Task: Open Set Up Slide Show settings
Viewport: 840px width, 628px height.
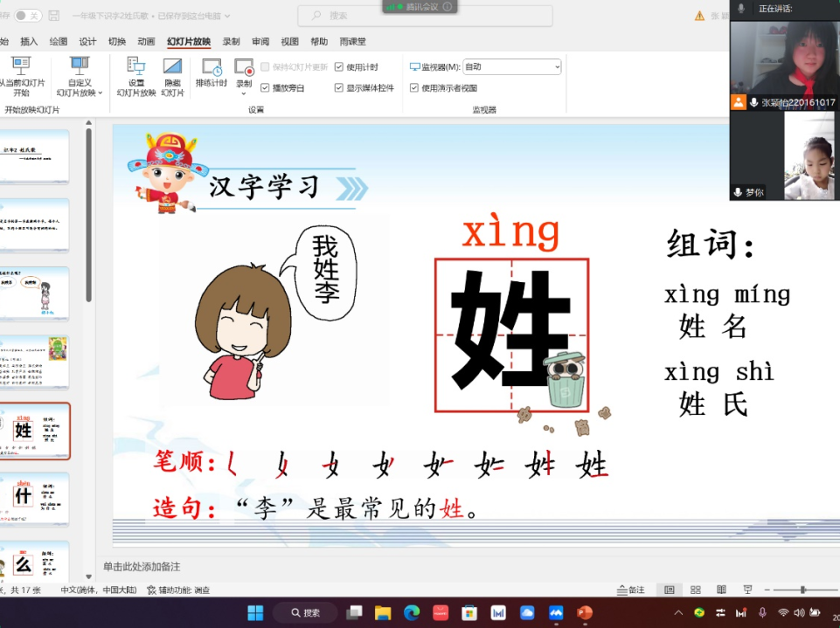Action: (136, 76)
